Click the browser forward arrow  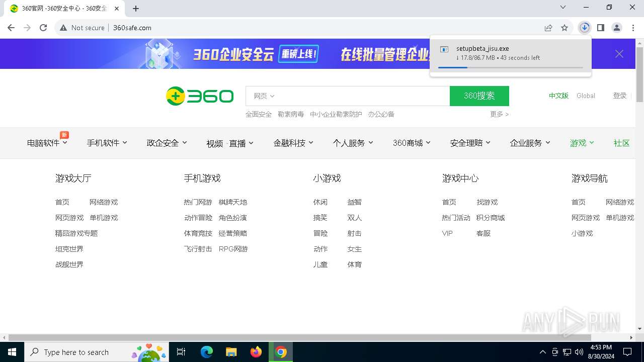point(27,28)
